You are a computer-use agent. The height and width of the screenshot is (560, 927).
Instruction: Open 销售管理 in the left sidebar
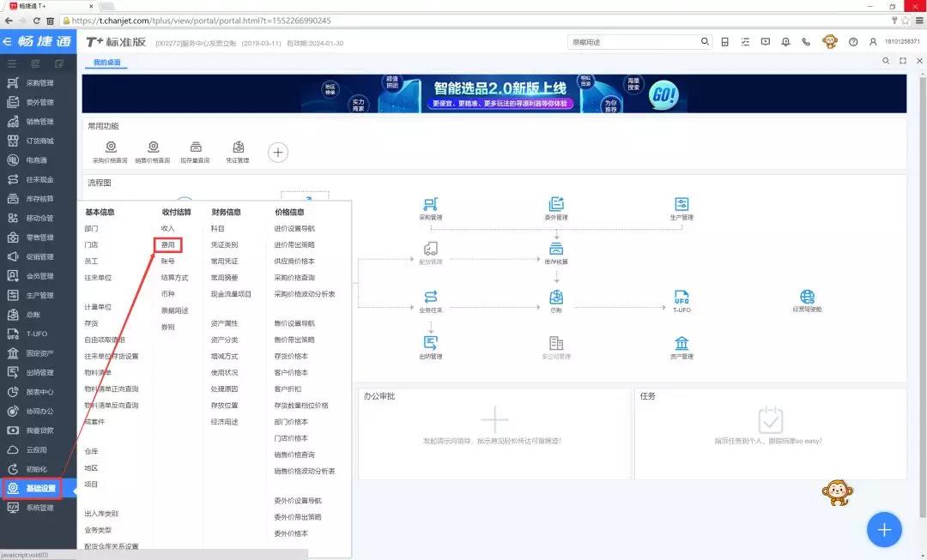[39, 122]
